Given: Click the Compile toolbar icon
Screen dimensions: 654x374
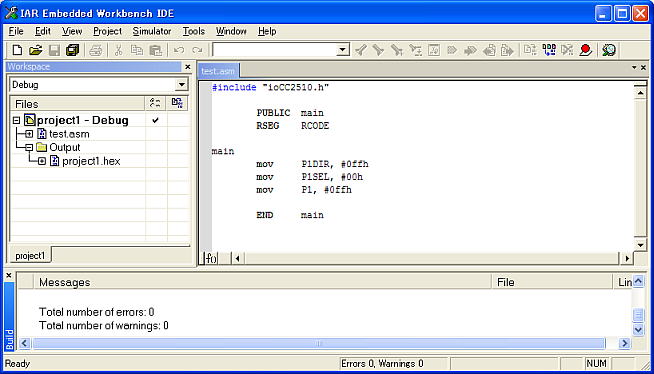Looking at the screenshot, I should pyautogui.click(x=530, y=50).
